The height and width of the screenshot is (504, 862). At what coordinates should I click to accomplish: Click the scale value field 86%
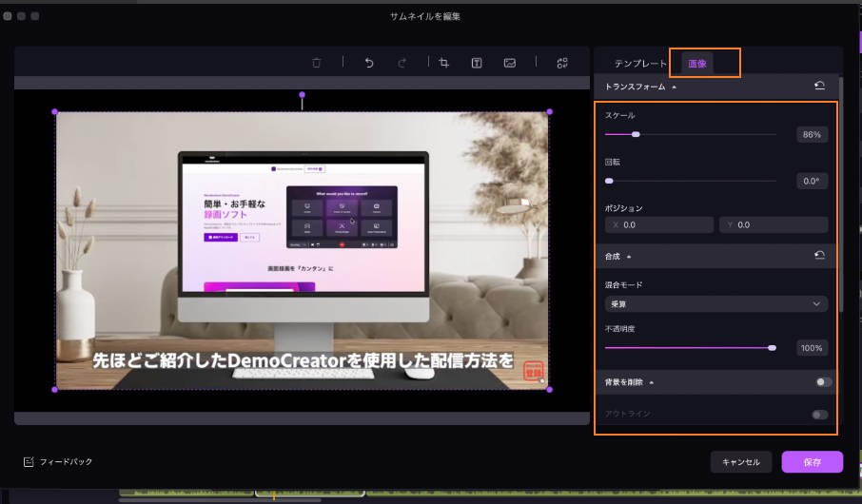(812, 135)
